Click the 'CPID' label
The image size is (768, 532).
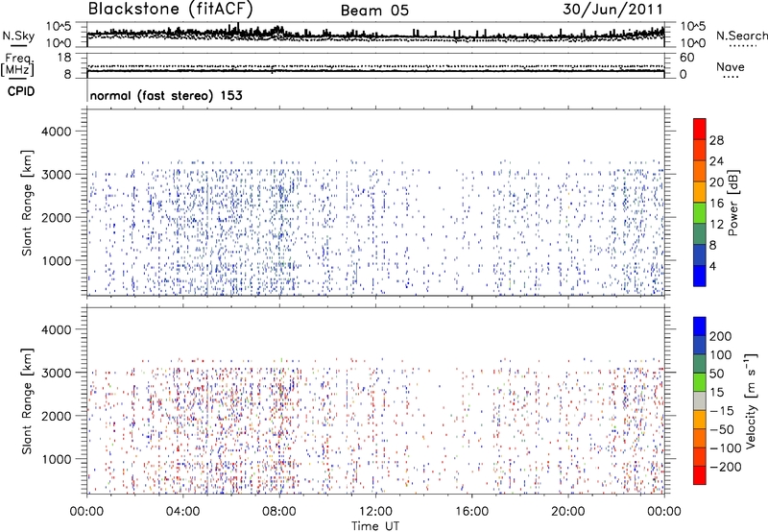pyautogui.click(x=20, y=91)
